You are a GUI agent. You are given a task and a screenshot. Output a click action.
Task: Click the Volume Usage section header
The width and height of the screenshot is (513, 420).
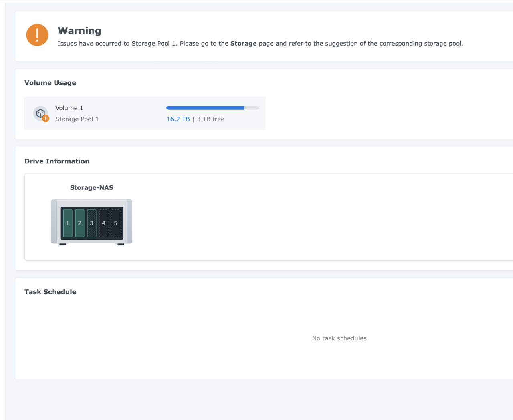coord(50,83)
